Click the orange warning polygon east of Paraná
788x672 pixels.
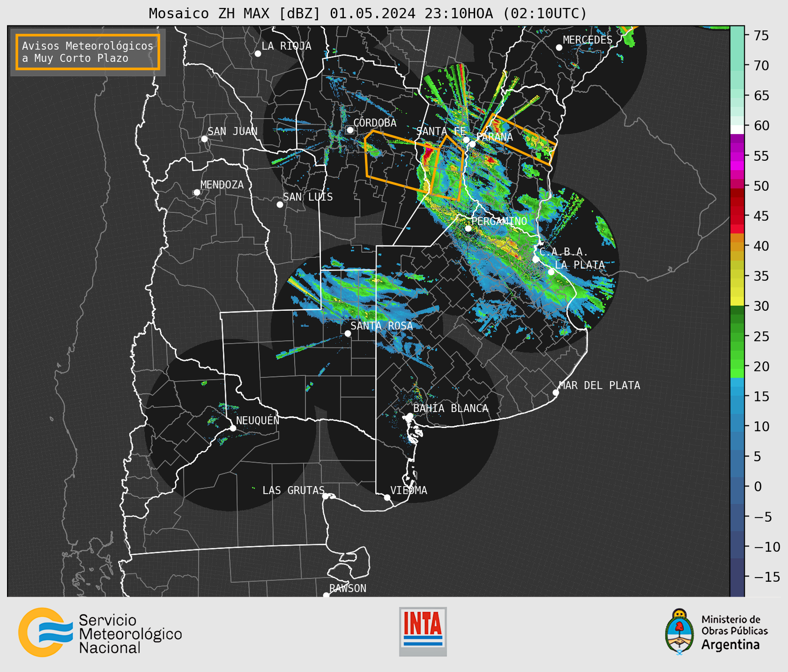point(520,139)
